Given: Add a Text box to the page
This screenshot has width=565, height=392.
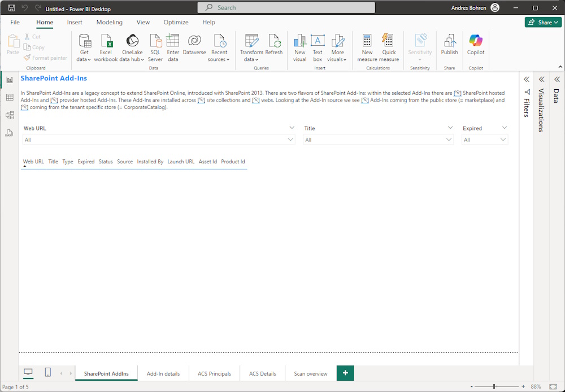Looking at the screenshot, I should pyautogui.click(x=318, y=48).
